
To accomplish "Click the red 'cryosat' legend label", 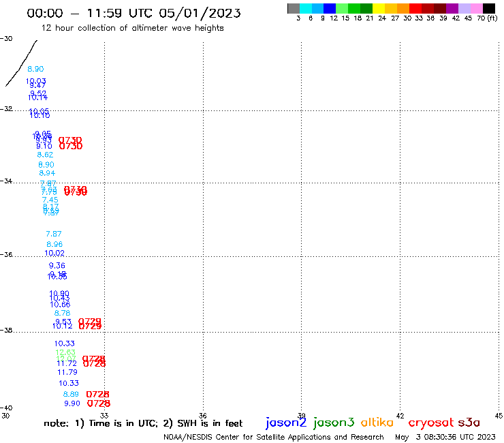I will tap(431, 423).
